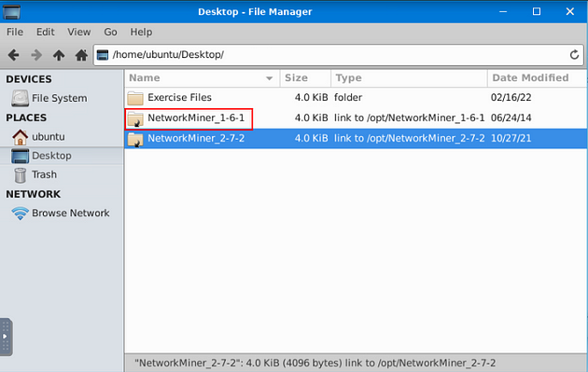Click the File System drive icon
The image size is (588, 372).
[x=20, y=98]
